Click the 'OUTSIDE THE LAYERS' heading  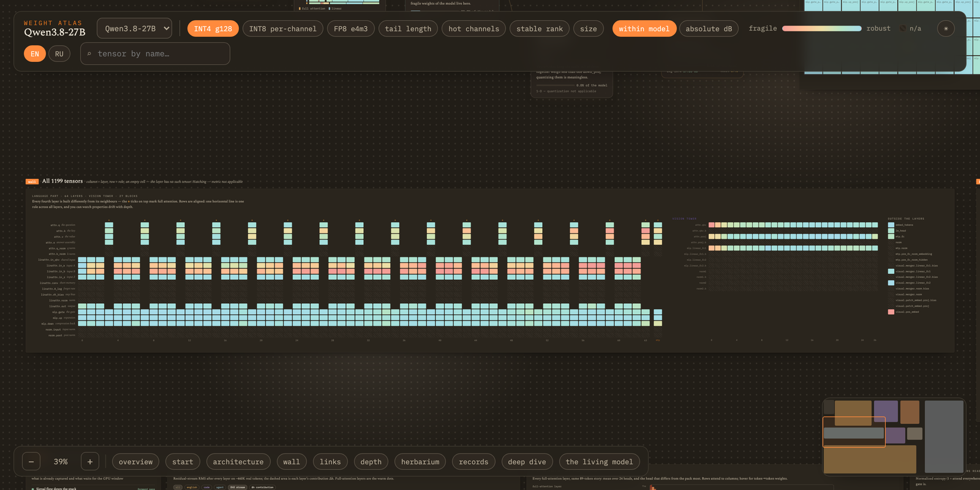point(906,219)
